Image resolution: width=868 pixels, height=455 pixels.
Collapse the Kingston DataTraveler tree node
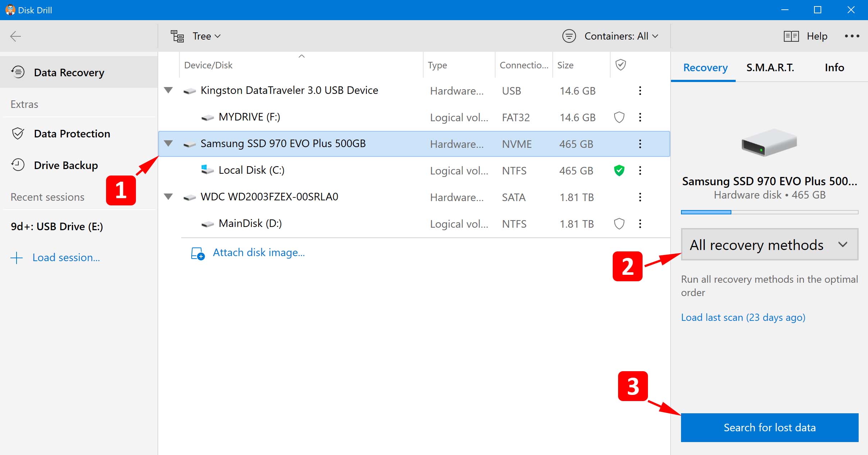(168, 90)
